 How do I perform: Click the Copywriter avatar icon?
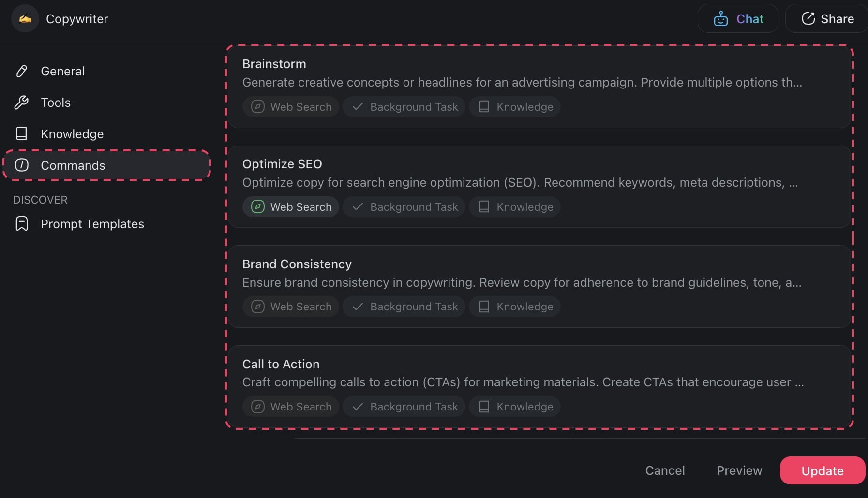(25, 19)
